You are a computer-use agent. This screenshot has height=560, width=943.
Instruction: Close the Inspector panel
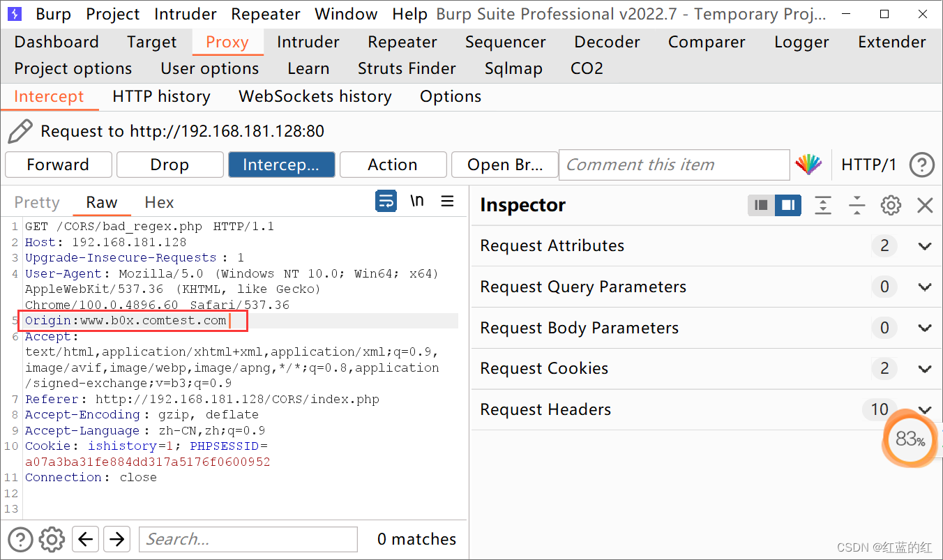pos(925,205)
